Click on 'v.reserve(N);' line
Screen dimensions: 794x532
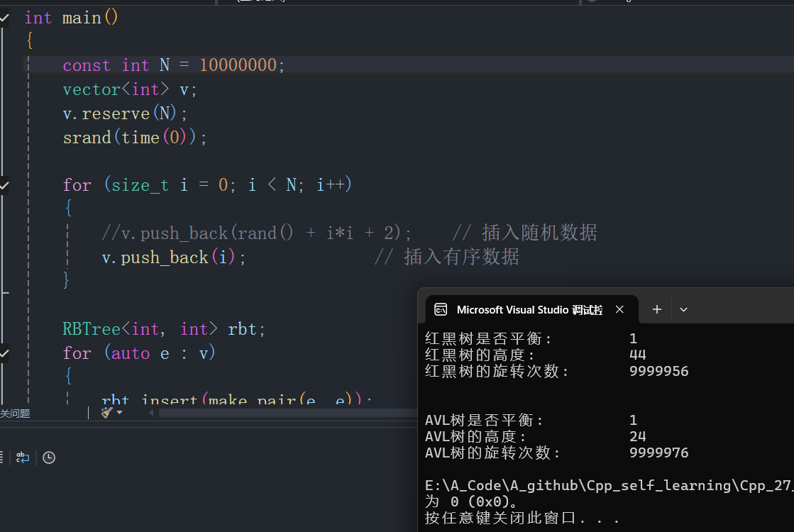(125, 113)
